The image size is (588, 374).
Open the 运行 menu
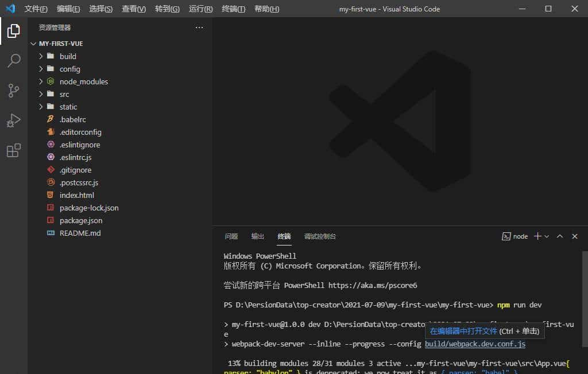(x=200, y=9)
